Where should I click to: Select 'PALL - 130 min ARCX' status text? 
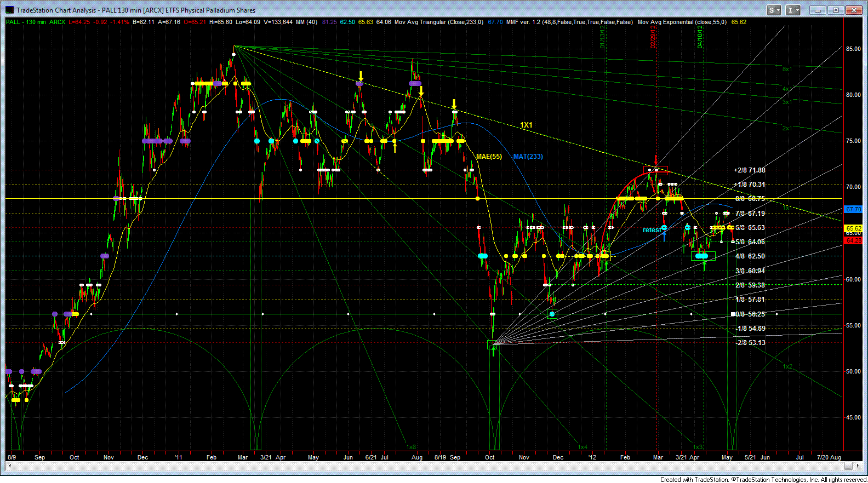(x=36, y=22)
